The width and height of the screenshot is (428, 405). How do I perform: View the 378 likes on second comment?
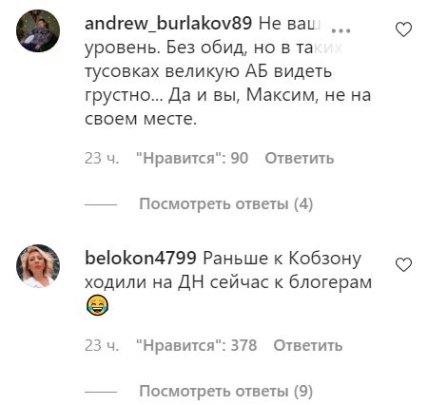point(197,345)
